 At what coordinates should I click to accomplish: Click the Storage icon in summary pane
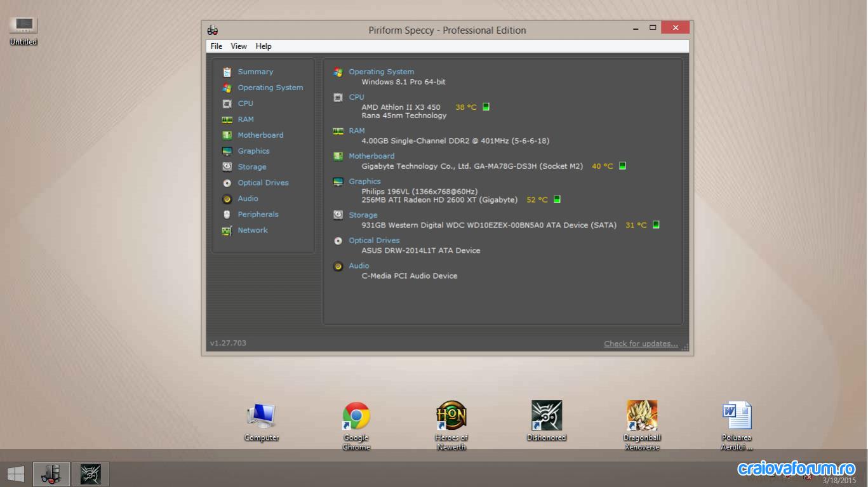[338, 215]
